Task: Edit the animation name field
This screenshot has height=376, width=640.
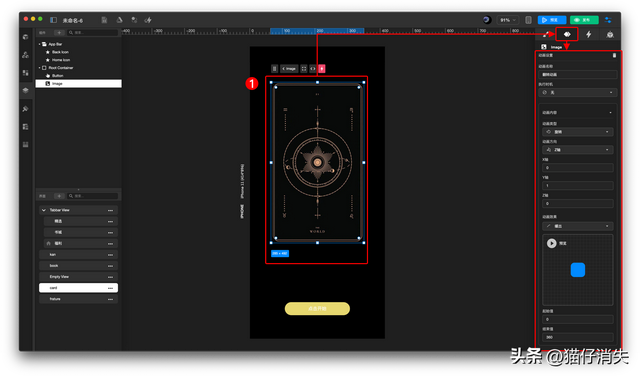Action: pyautogui.click(x=578, y=75)
